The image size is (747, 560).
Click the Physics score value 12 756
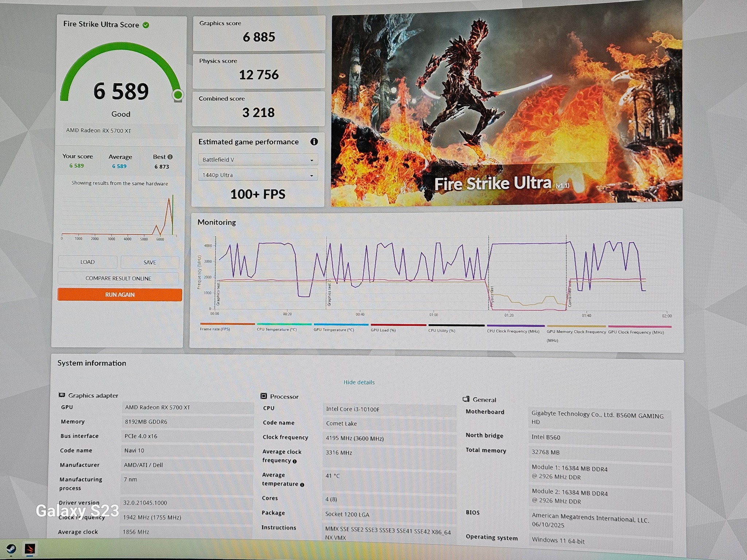(259, 75)
